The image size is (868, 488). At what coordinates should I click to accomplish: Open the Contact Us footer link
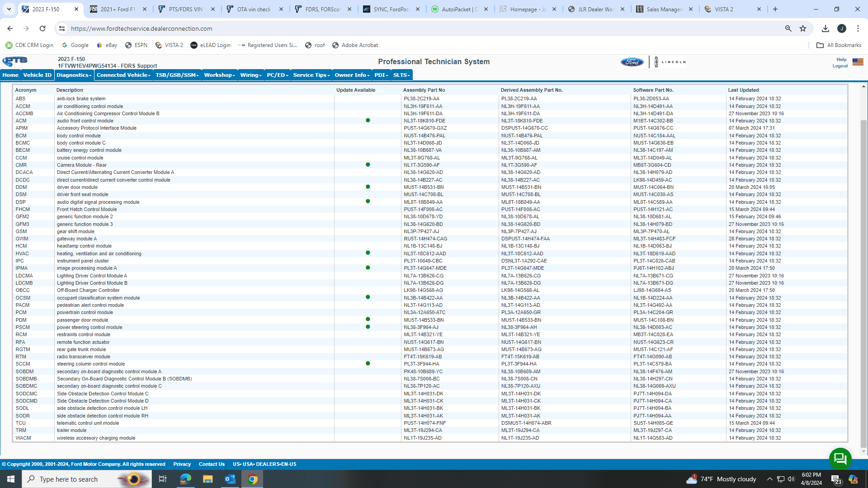point(212,464)
